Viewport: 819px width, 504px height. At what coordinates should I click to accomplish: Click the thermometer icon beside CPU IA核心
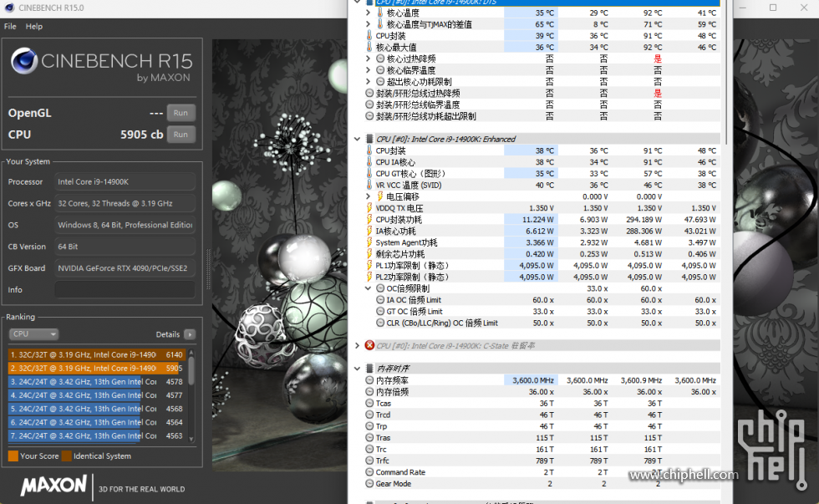pyautogui.click(x=369, y=162)
